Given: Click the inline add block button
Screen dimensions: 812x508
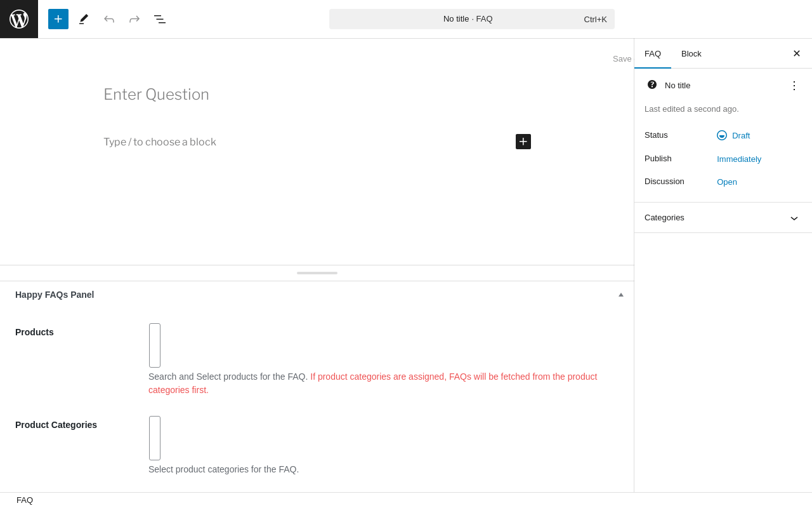Looking at the screenshot, I should click(523, 142).
